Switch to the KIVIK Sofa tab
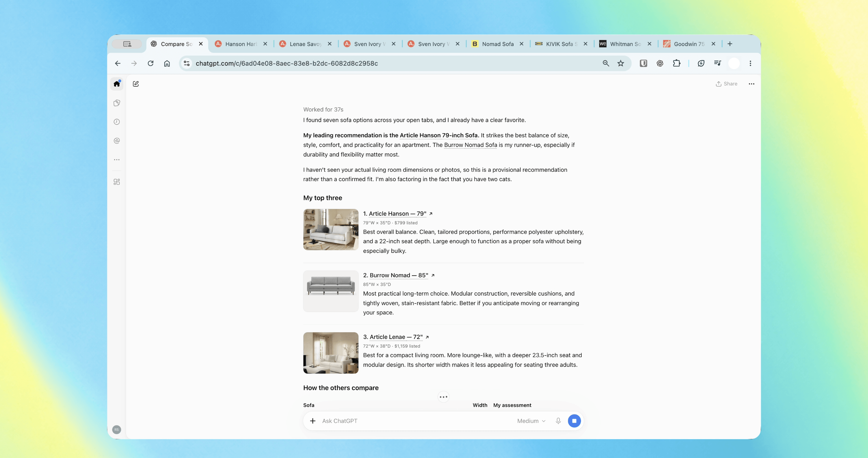The height and width of the screenshot is (458, 868). coord(562,44)
